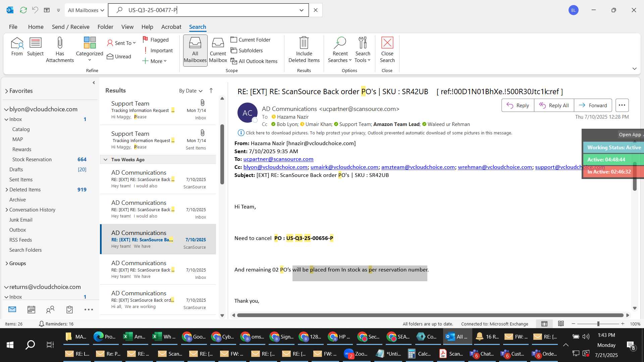Open the People view icon
The width and height of the screenshot is (644, 362).
(x=50, y=309)
